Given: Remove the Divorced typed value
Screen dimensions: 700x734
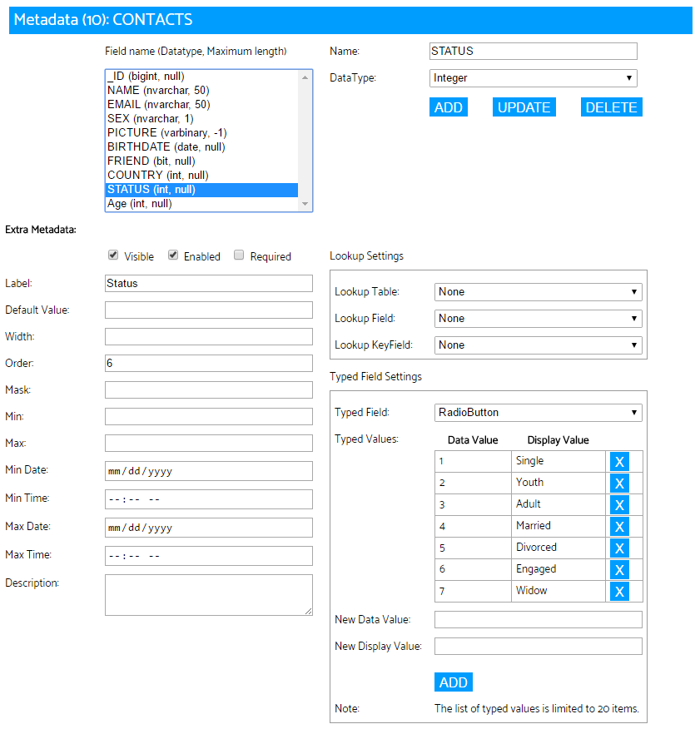Looking at the screenshot, I should pyautogui.click(x=619, y=548).
